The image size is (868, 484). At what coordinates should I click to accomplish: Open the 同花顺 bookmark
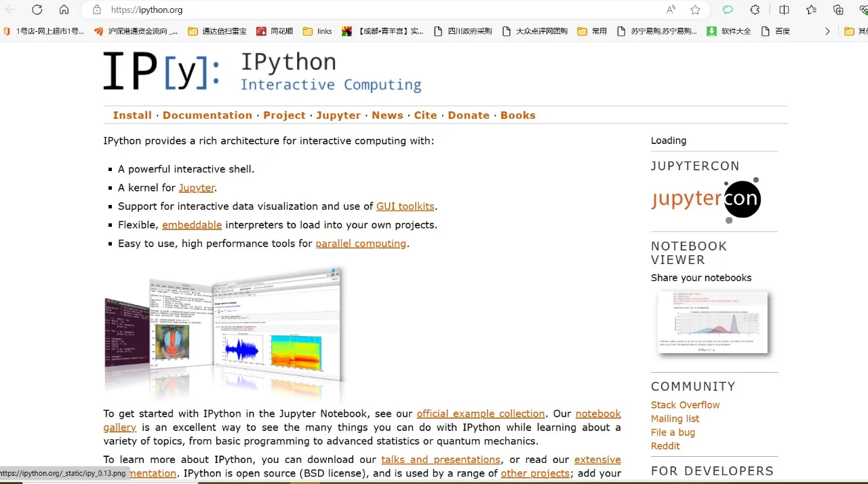point(275,31)
